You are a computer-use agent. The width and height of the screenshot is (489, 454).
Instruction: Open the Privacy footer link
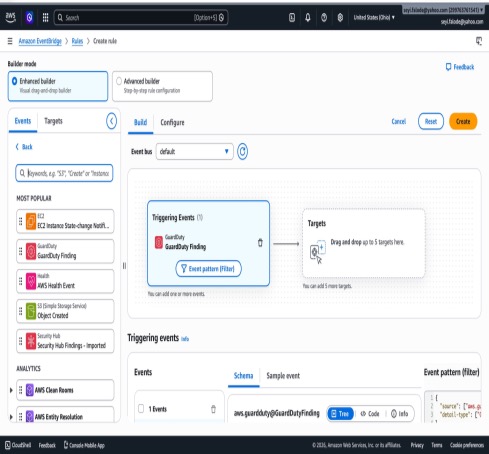pos(417,445)
